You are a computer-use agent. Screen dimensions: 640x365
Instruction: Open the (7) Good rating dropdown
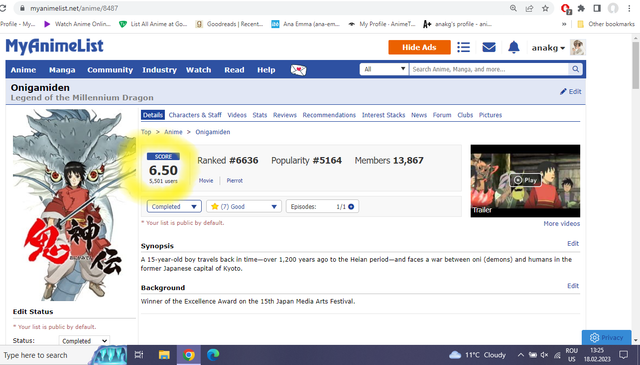(244, 207)
